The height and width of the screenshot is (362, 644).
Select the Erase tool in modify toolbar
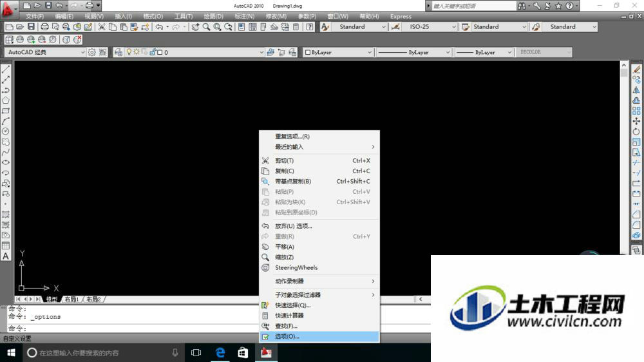637,70
